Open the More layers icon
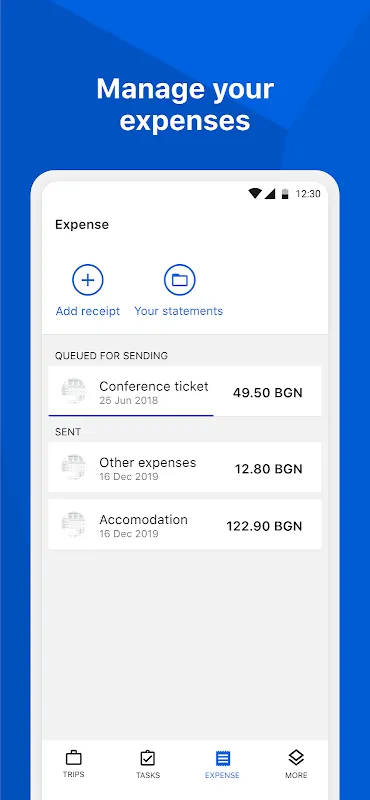The height and width of the screenshot is (800, 370). click(x=296, y=758)
